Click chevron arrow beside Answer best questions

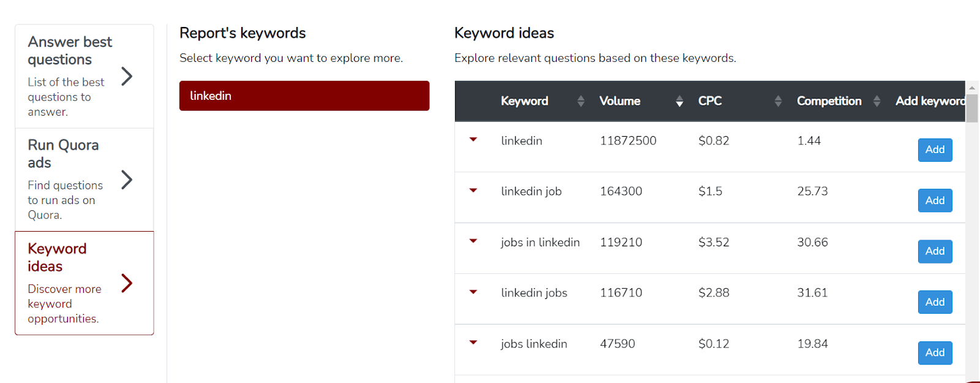pos(127,77)
